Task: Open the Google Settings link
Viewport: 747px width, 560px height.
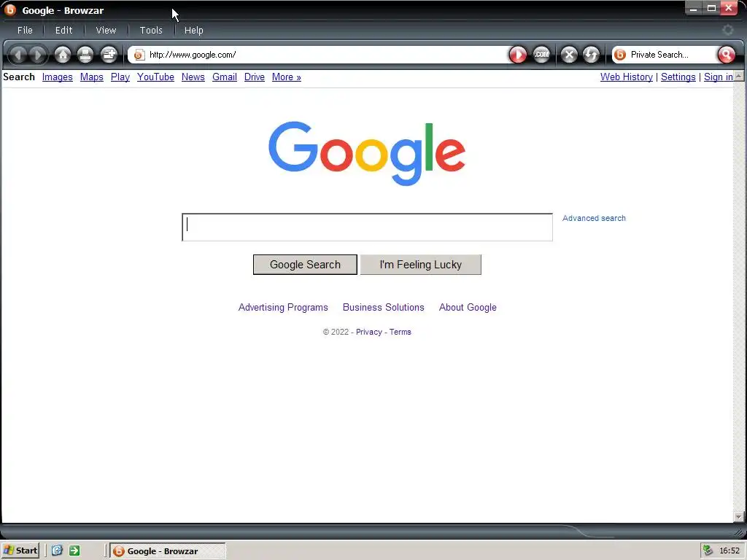Action: pos(678,77)
